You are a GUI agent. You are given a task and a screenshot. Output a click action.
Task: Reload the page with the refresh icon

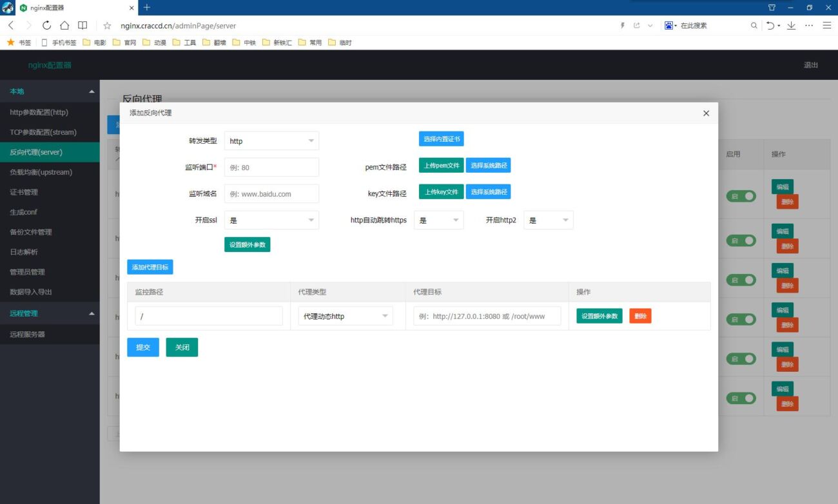point(46,26)
